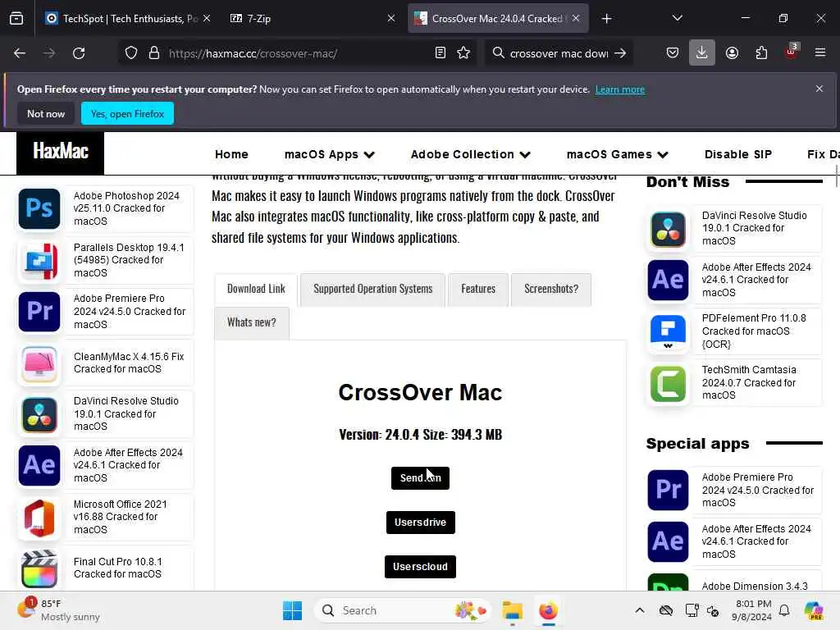Screen dimensions: 840x630
Task: Click PDFelement Pro icon in Don't Miss
Action: [668, 331]
